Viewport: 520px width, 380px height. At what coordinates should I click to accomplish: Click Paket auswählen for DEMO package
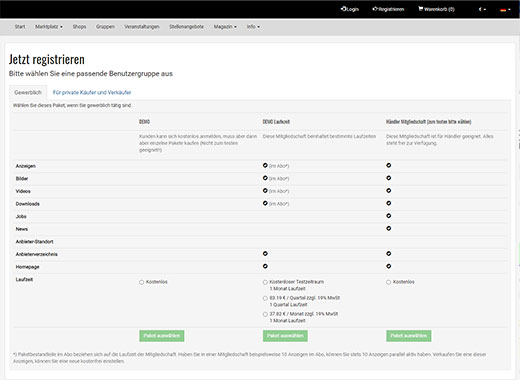(162, 336)
